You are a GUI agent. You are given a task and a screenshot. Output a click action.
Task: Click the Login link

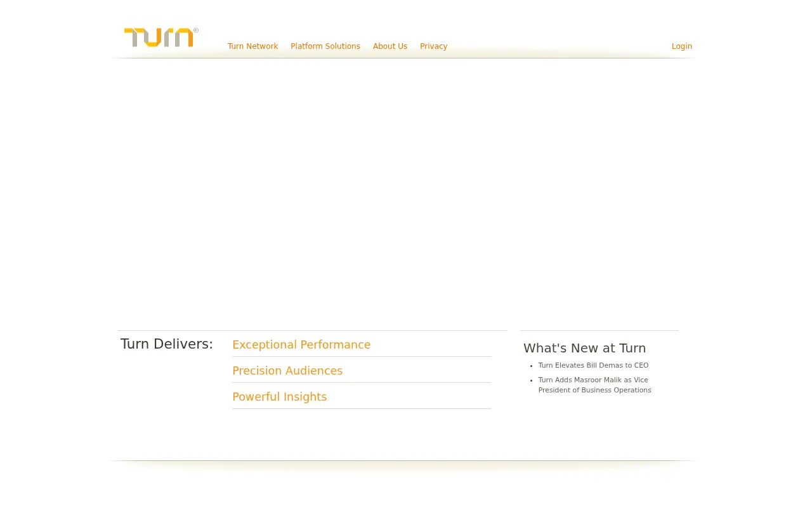(x=682, y=46)
